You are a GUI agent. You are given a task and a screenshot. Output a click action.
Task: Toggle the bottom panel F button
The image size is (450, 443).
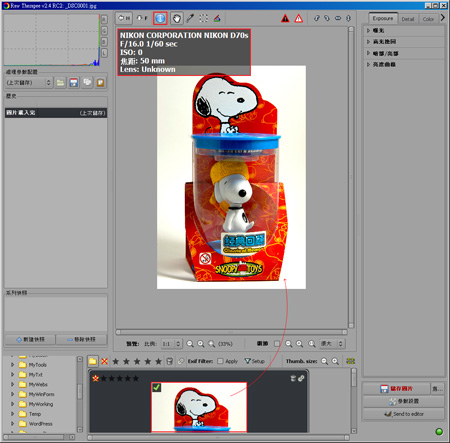(x=142, y=18)
